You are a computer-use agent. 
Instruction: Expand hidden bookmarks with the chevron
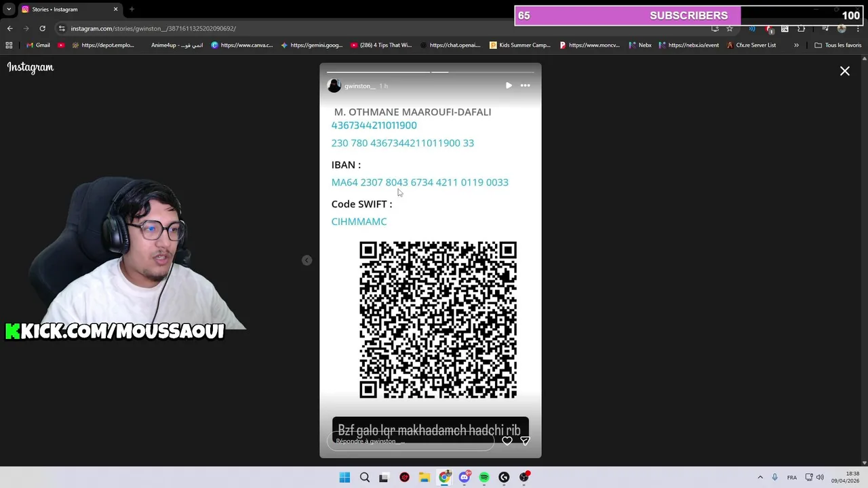pos(796,45)
